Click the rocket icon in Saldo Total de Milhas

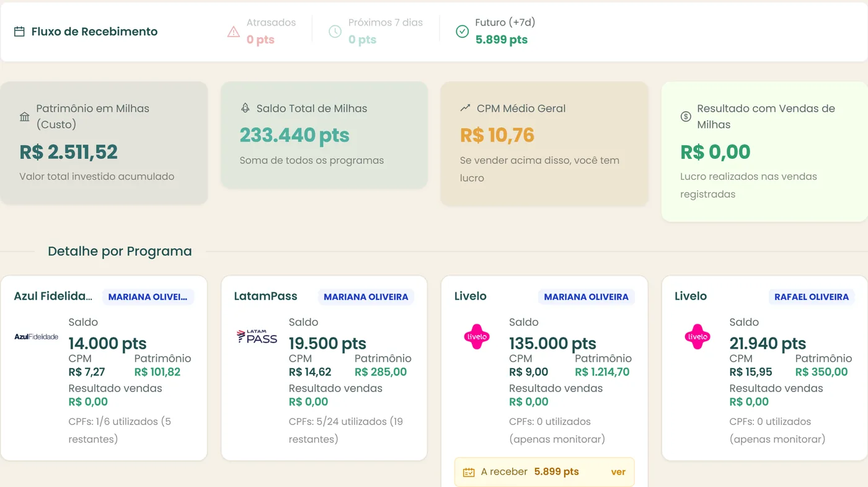point(245,108)
